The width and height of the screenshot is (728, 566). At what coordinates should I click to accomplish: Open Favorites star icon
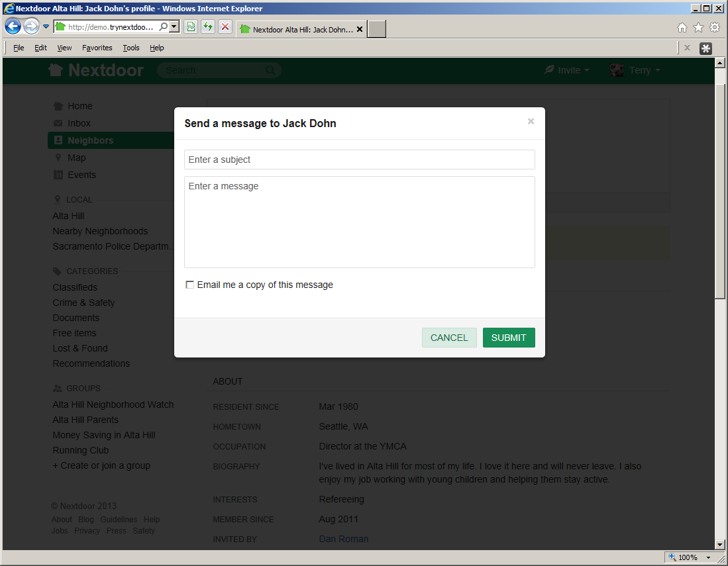(698, 28)
